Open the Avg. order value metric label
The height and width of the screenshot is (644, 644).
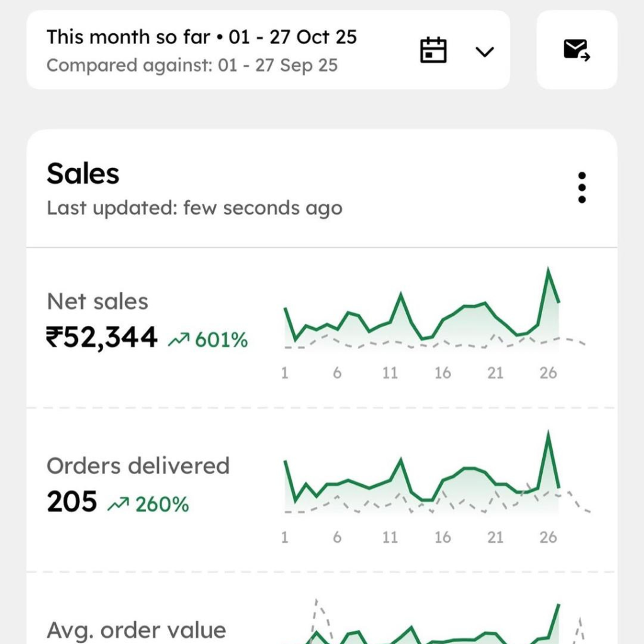pos(136,630)
